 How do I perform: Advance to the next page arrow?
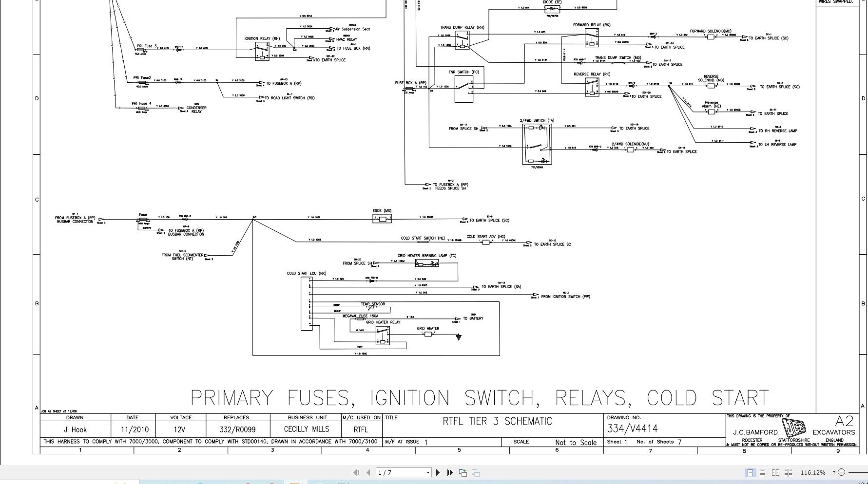click(438, 472)
